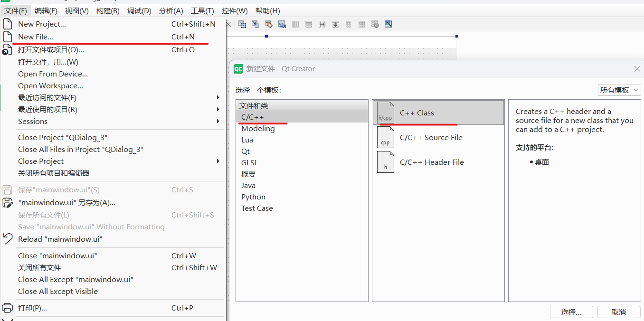Click the h/cpp C++ Class template icon
Screen dimensions: 644x321
coord(386,113)
